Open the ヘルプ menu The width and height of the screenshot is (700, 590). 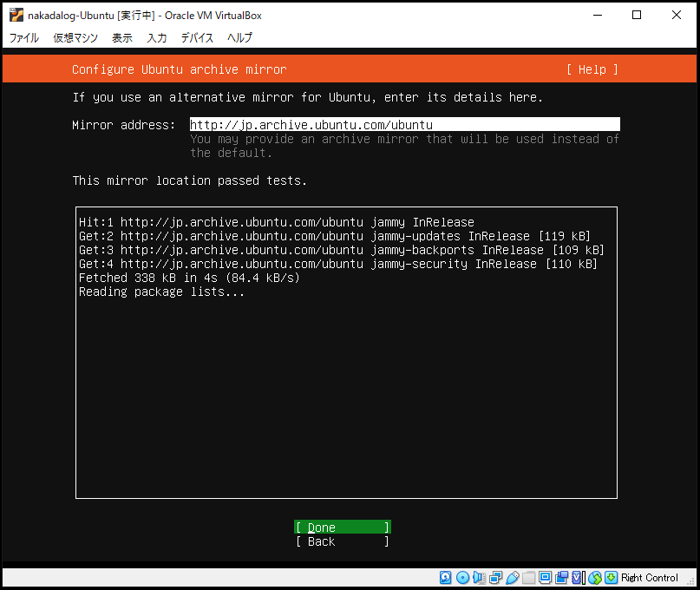tap(239, 38)
